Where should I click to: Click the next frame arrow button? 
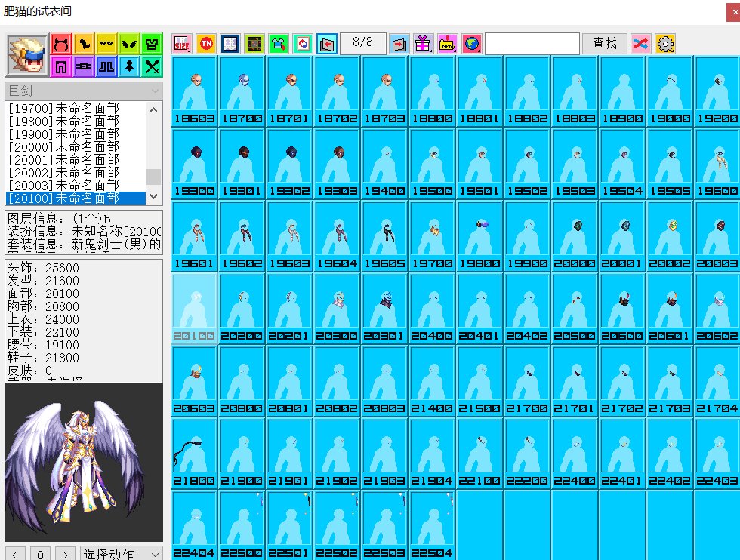[x=66, y=554]
